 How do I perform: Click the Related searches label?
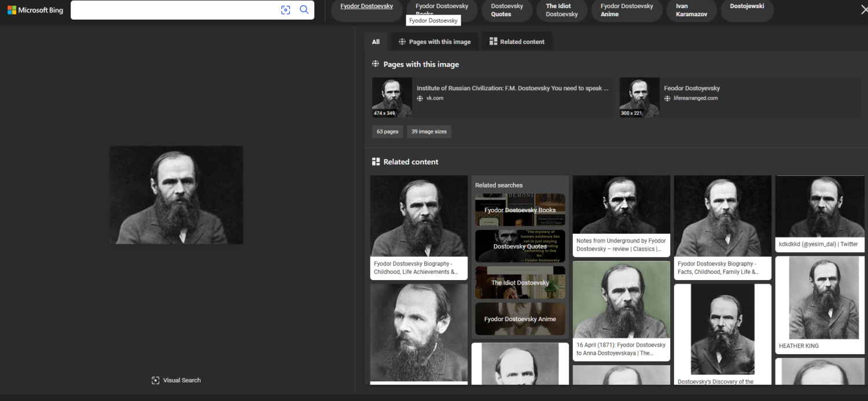pos(498,185)
